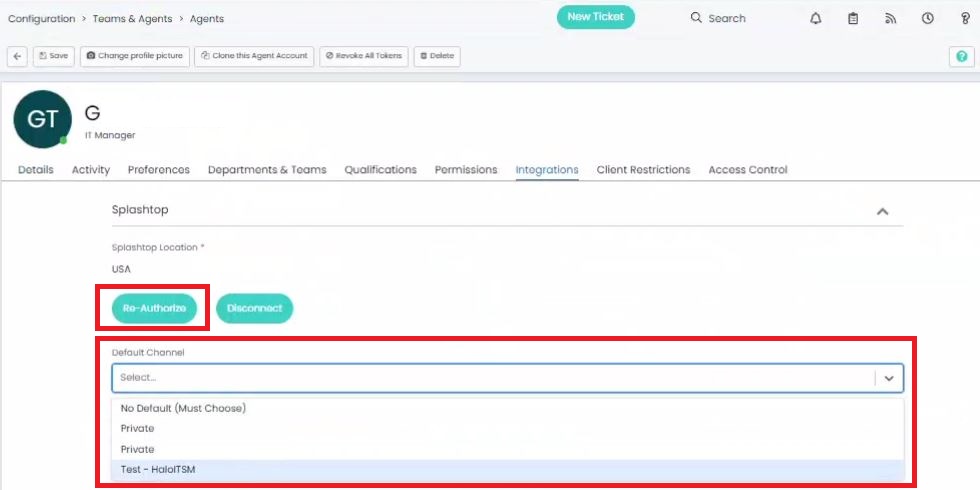
Task: Open the Details tab
Action: (x=36, y=170)
